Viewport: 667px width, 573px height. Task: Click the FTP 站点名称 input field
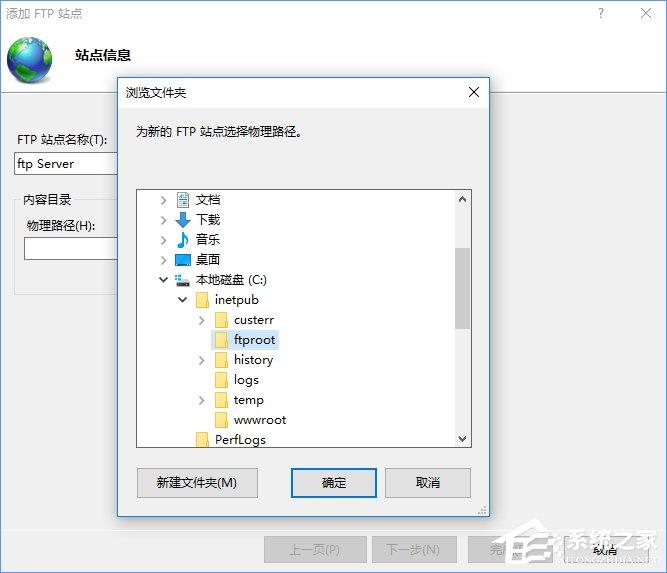click(66, 164)
